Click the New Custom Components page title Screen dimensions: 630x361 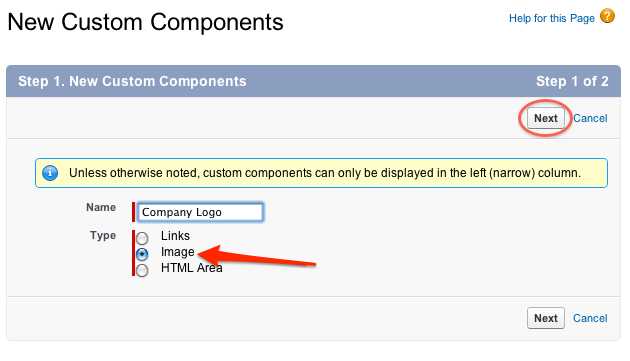145,22
